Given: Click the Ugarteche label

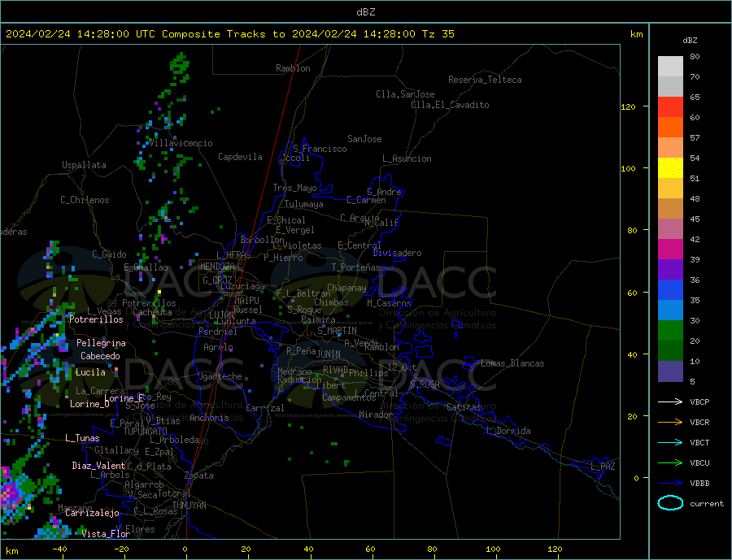Looking at the screenshot, I should (x=220, y=376).
